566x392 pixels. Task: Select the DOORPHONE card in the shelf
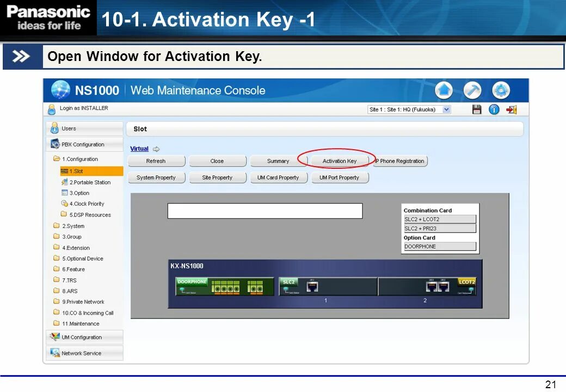point(225,286)
